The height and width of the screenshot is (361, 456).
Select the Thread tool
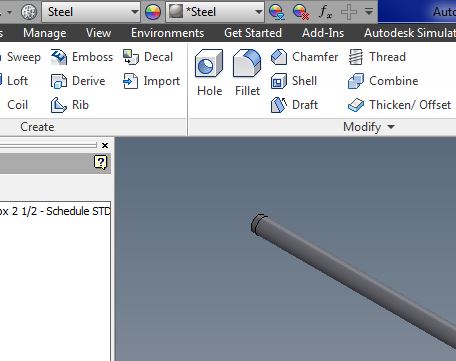click(x=377, y=57)
